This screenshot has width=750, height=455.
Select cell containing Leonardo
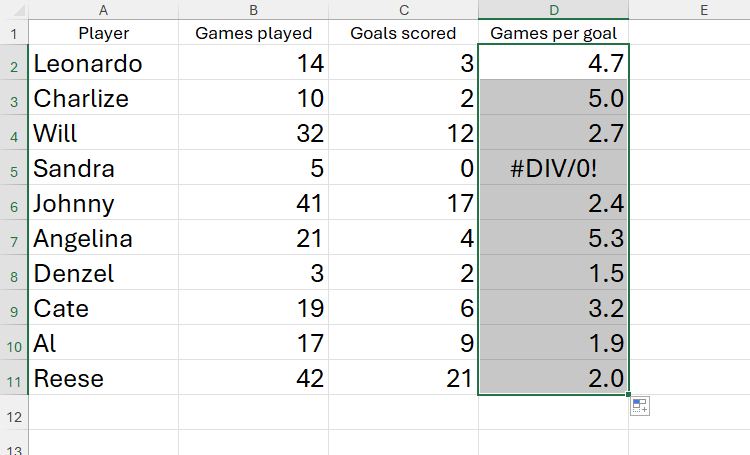coord(104,64)
